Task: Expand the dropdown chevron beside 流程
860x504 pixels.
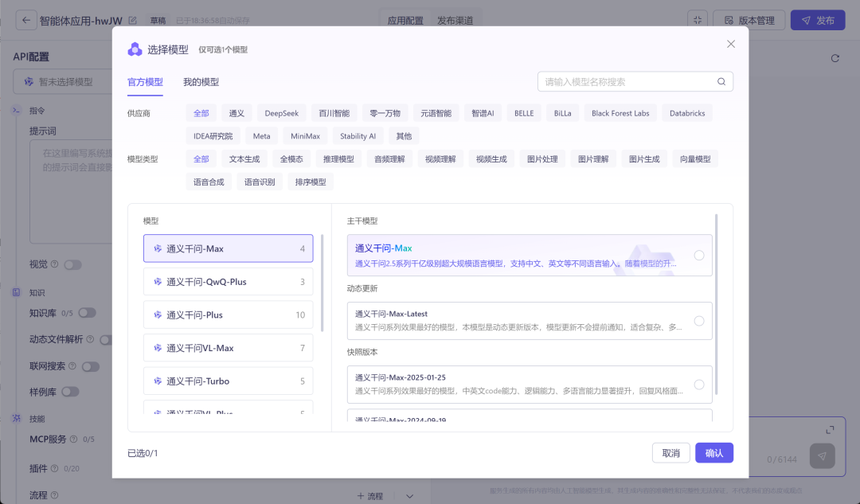Action: coord(410,496)
